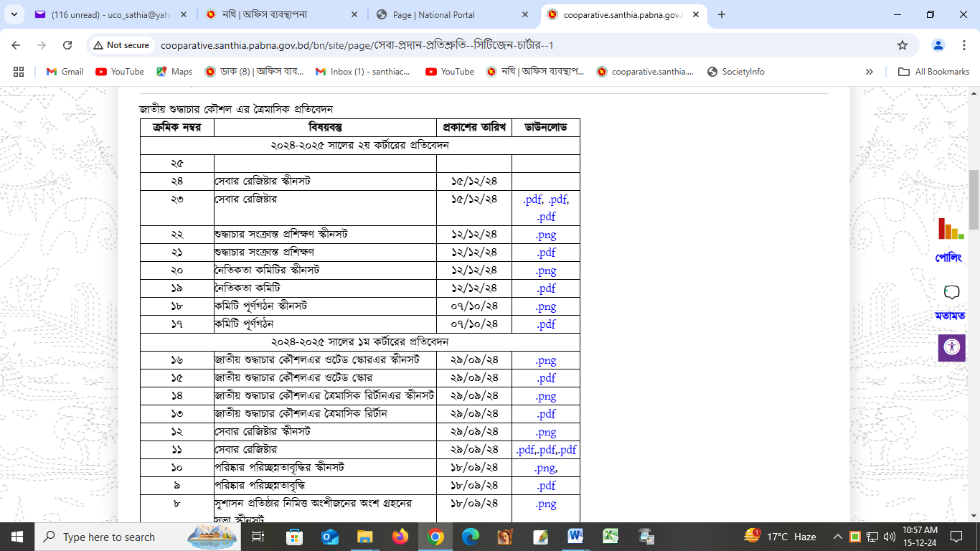The height and width of the screenshot is (551, 980).
Task: Open the polling bar-chart icon
Action: click(951, 229)
